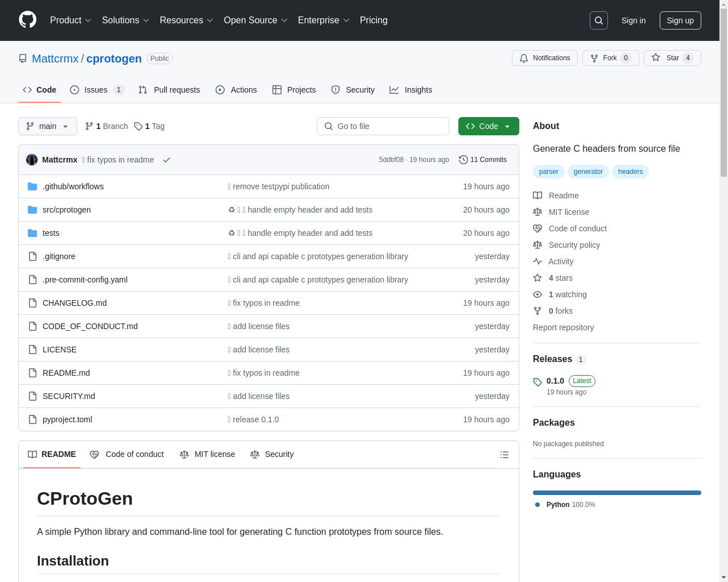Open the 1 Tag link

coord(150,126)
